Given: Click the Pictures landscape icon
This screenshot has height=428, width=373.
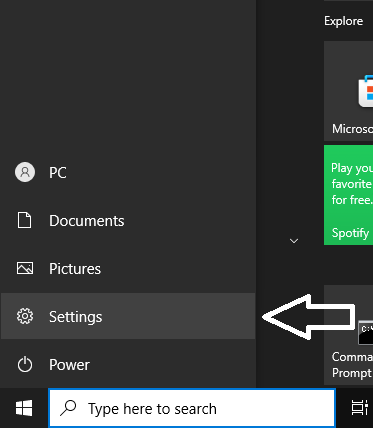Looking at the screenshot, I should (x=25, y=268).
